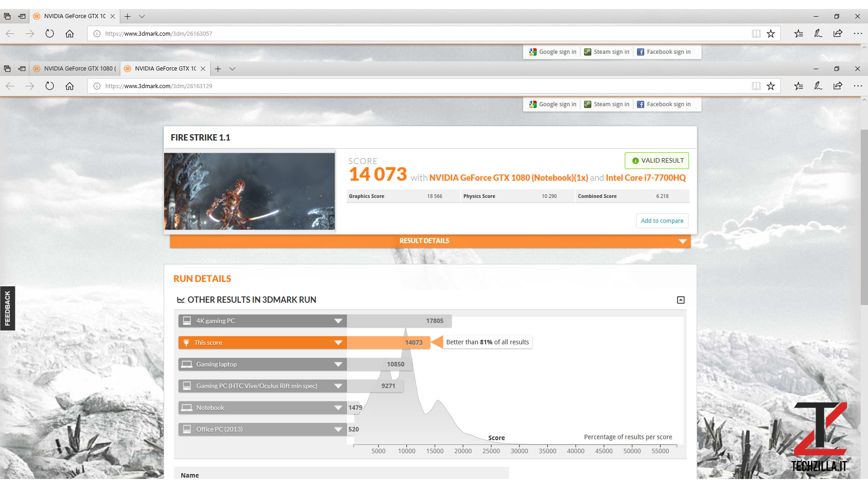
Task: Click the front window page vertical scrollbar
Action: pyautogui.click(x=864, y=217)
